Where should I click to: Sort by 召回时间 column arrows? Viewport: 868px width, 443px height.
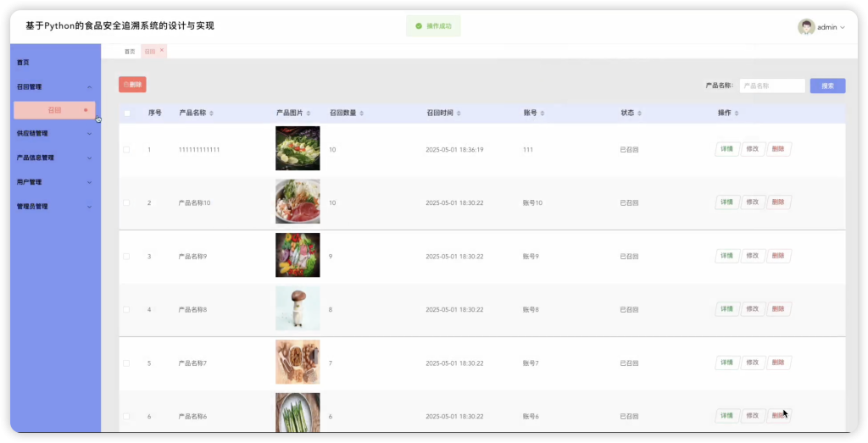[459, 113]
